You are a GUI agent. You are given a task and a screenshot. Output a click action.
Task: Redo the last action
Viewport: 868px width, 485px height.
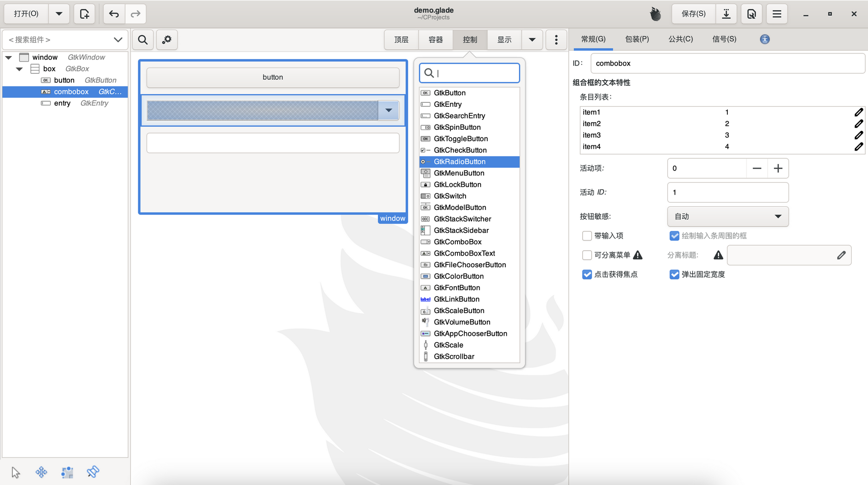[x=135, y=14]
